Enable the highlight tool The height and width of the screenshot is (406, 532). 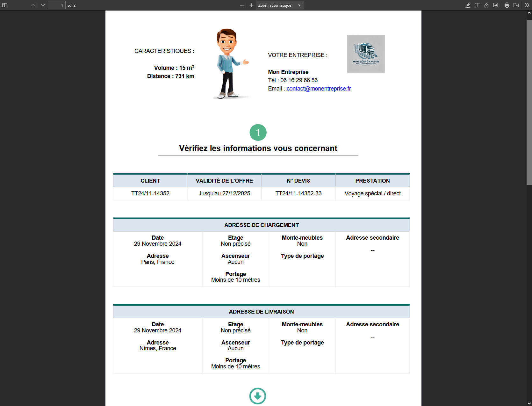(x=468, y=5)
